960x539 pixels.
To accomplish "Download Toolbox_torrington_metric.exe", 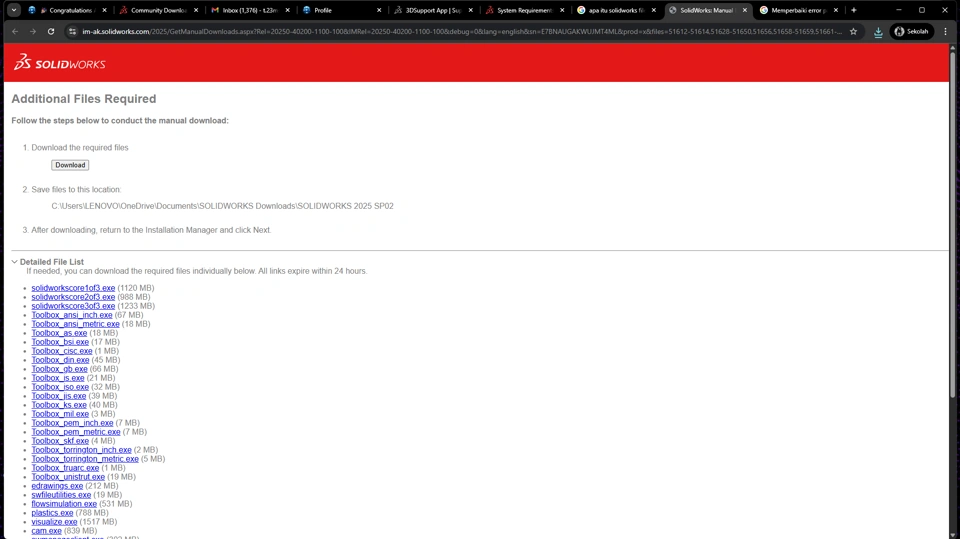I will pyautogui.click(x=85, y=459).
